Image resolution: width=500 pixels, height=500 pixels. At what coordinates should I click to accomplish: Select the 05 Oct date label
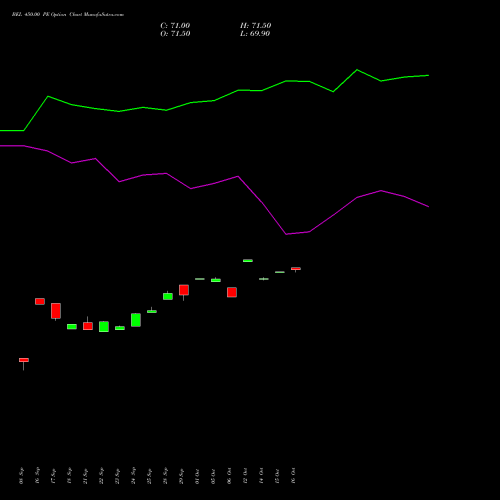213,476
